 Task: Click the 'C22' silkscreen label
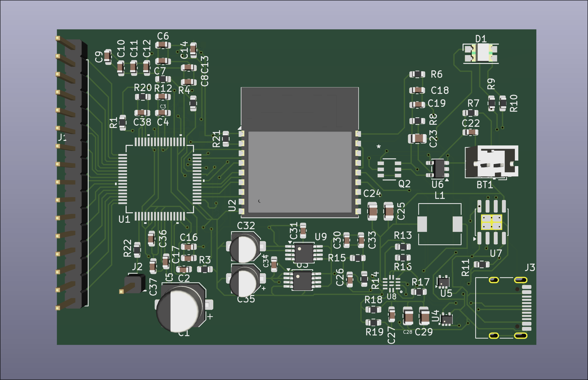[471, 123]
